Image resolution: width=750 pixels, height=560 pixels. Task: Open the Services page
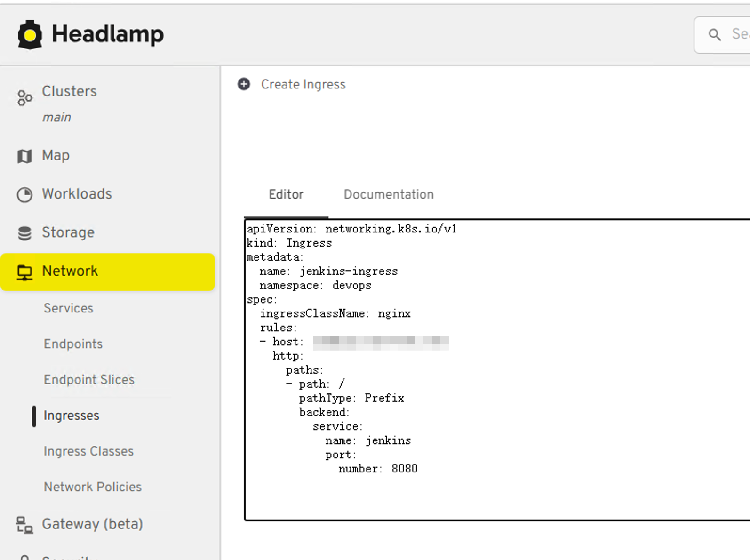pos(69,308)
